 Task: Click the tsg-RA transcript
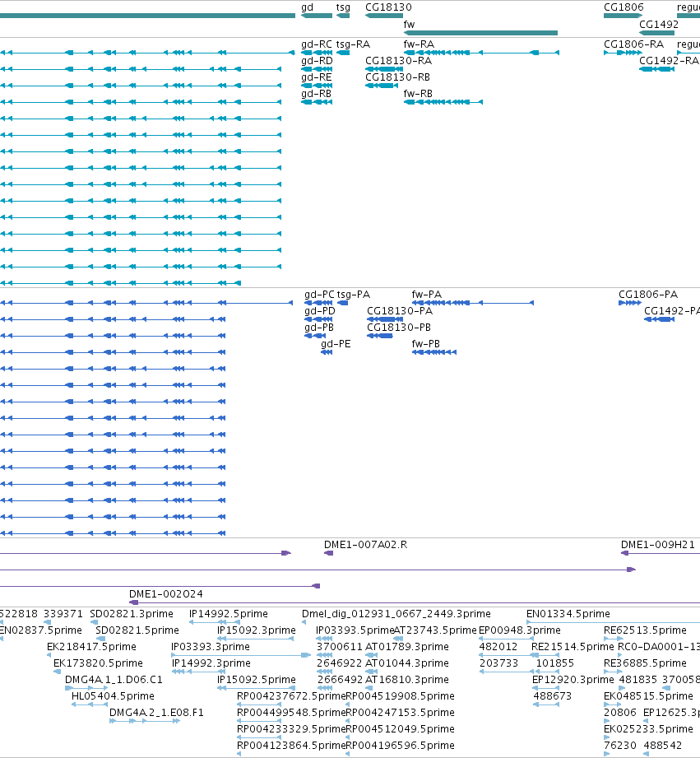pos(343,53)
